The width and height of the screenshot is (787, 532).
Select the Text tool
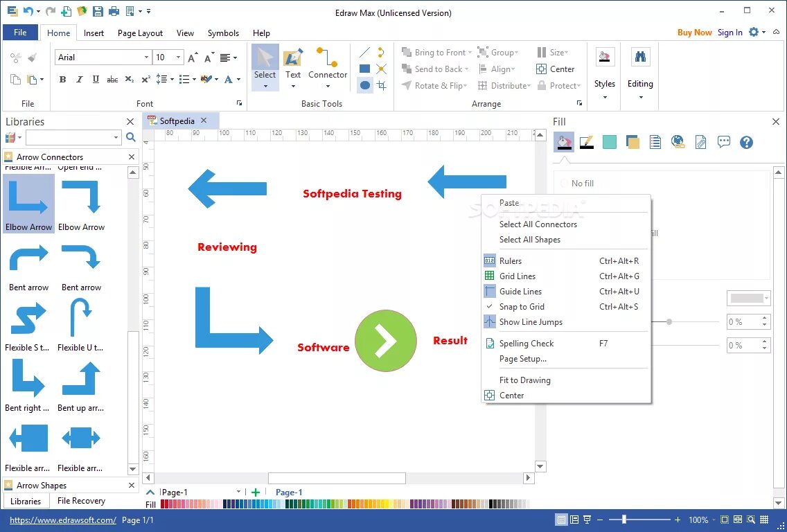[x=292, y=66]
